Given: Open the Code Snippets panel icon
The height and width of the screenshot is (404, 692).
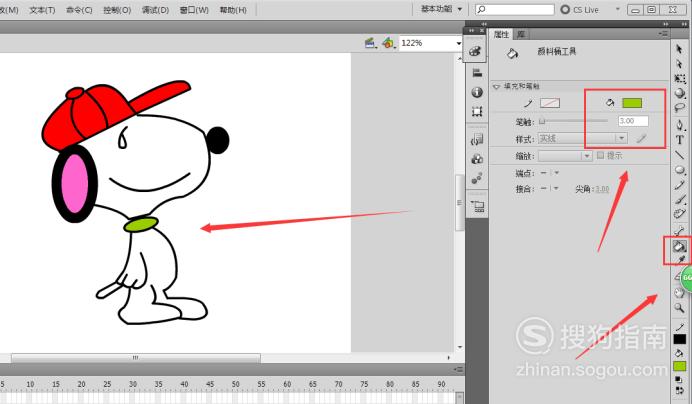Looking at the screenshot, I should pyautogui.click(x=477, y=140).
